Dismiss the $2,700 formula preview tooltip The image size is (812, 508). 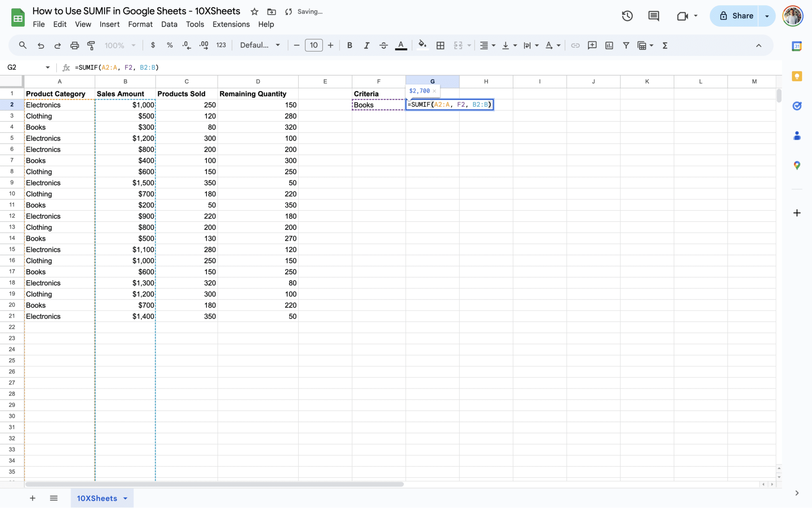[x=434, y=91]
